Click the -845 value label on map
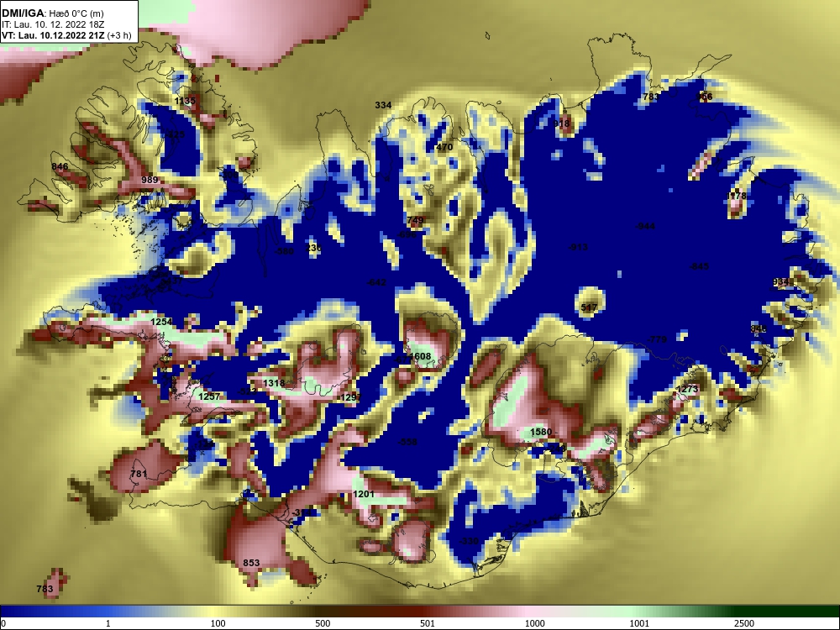 coord(699,266)
